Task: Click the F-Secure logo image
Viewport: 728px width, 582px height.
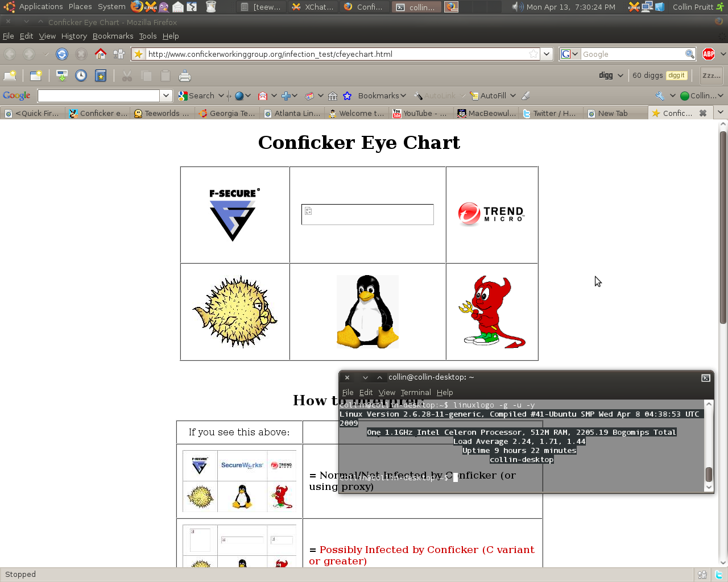Action: tap(234, 215)
